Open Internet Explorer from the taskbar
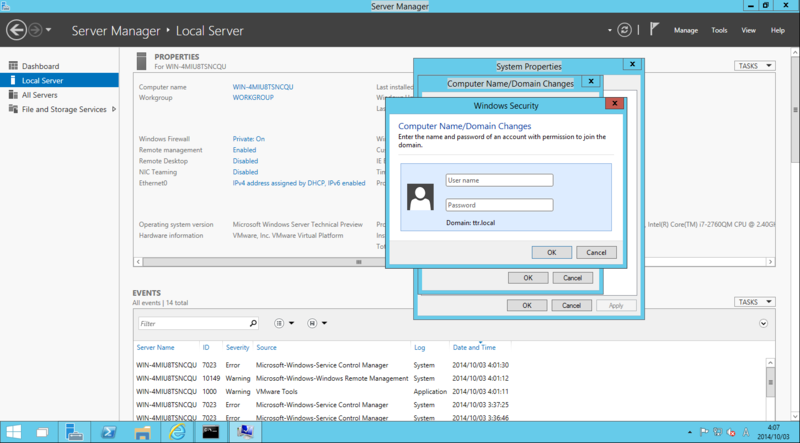Screen dimensions: 800x443 tap(177, 432)
